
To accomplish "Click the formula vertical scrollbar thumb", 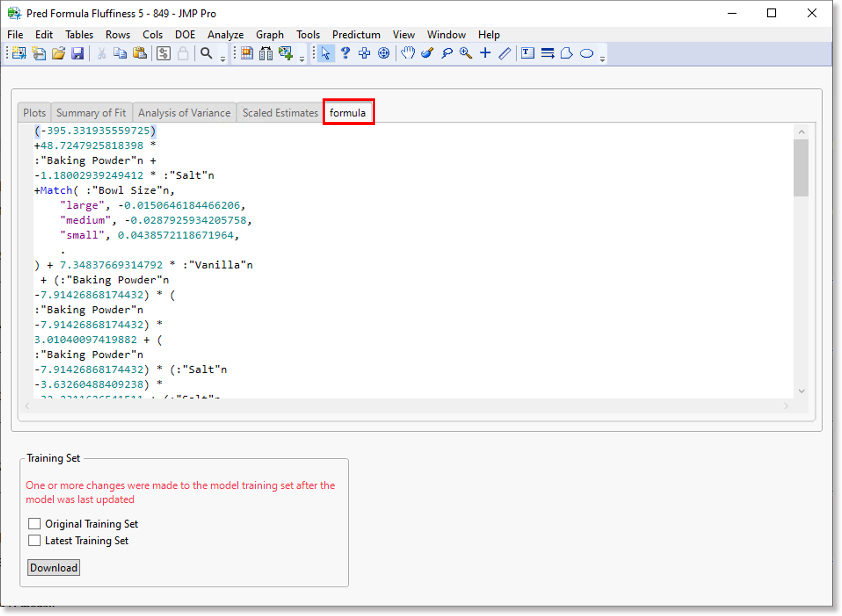I will pos(801,168).
